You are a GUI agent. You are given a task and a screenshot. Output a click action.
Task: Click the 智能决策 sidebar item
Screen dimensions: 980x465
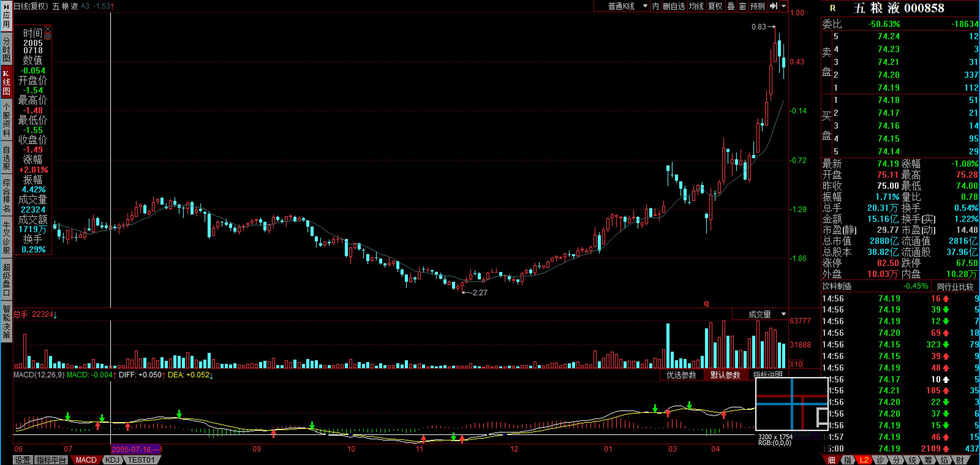pos(6,322)
